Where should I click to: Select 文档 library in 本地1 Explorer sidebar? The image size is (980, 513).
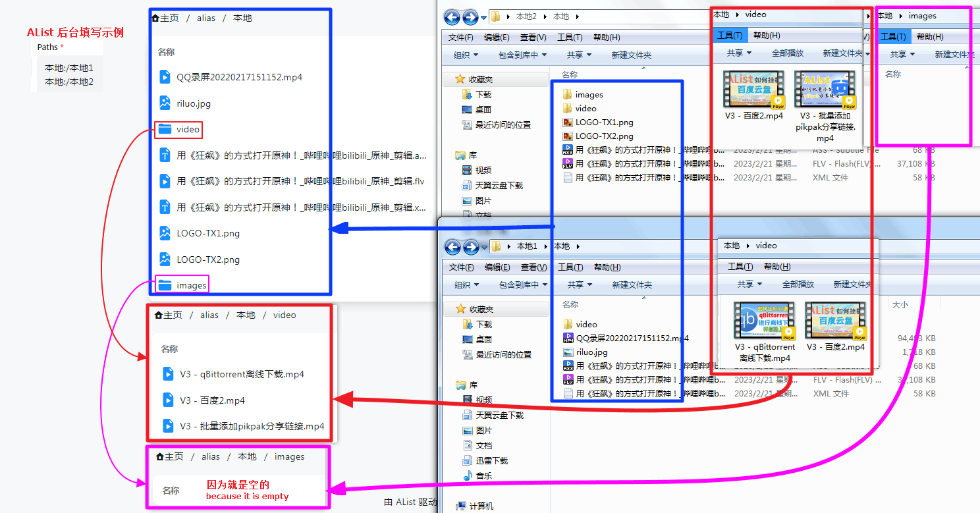(477, 445)
